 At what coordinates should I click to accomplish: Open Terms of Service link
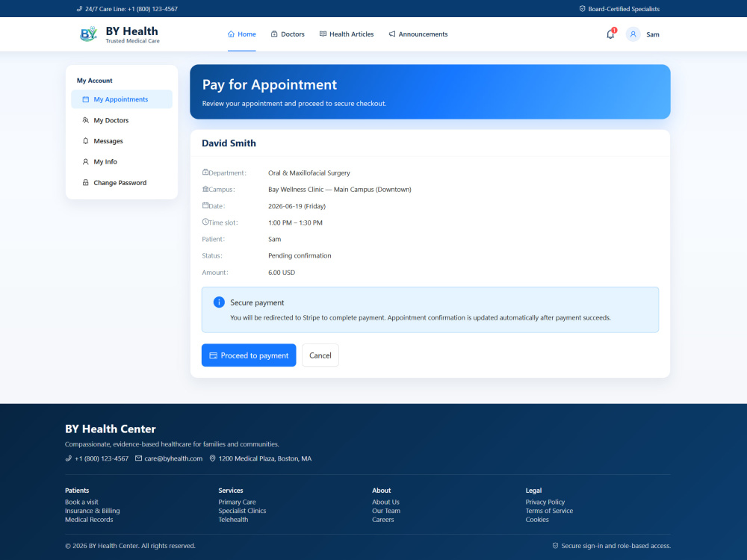click(549, 511)
